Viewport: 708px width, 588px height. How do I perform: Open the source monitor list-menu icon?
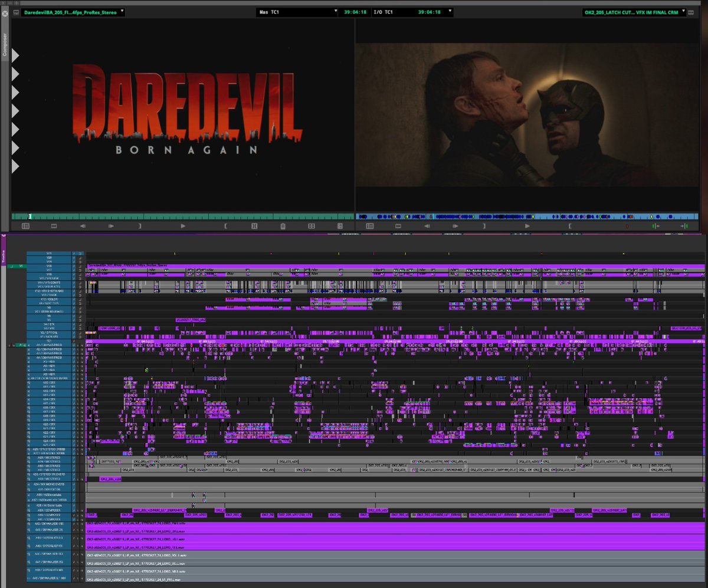pyautogui.click(x=25, y=226)
